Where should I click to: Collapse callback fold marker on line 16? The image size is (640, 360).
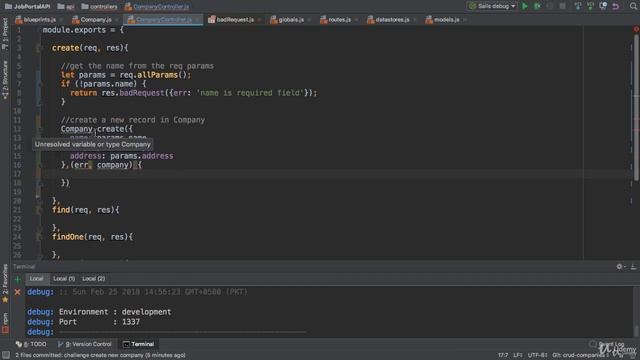click(x=39, y=165)
